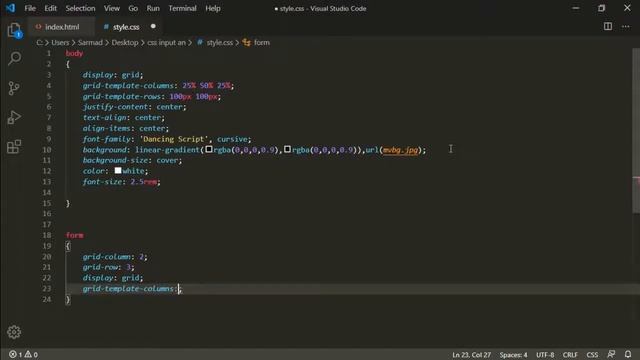640x360 pixels.
Task: Open the File menu
Action: (30, 8)
